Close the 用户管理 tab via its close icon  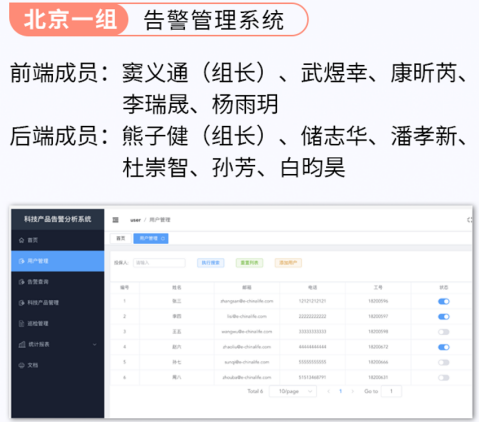tap(163, 238)
